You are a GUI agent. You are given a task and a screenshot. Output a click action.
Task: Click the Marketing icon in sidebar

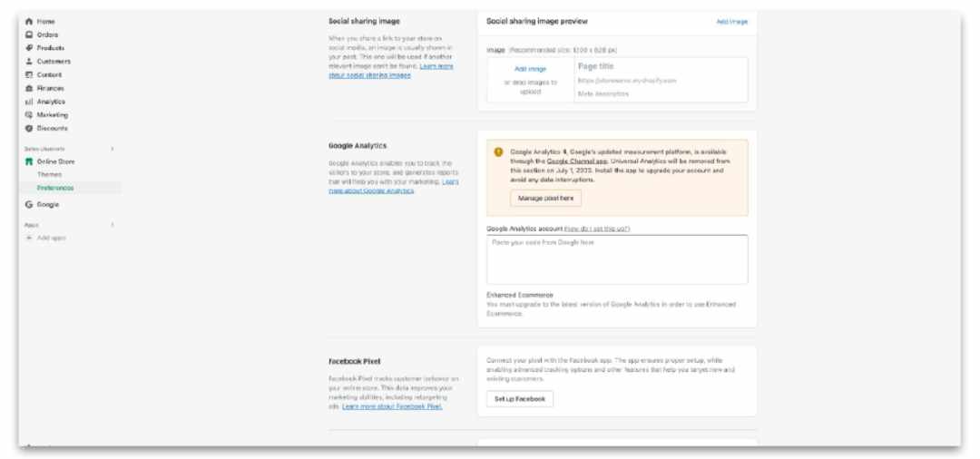point(29,115)
